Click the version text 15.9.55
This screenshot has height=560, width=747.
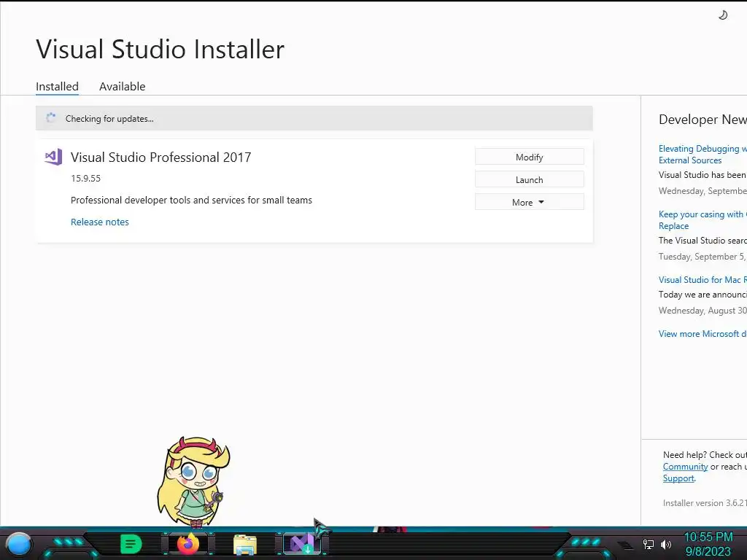(86, 179)
